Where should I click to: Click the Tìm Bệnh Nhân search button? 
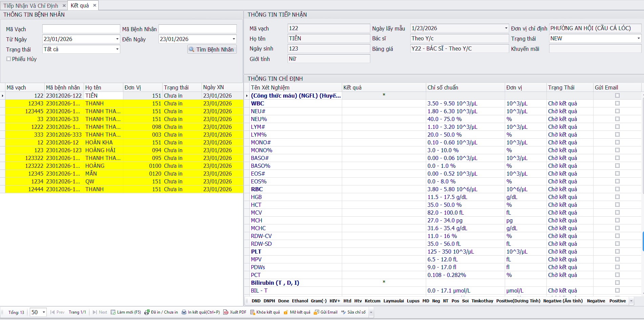coord(212,49)
